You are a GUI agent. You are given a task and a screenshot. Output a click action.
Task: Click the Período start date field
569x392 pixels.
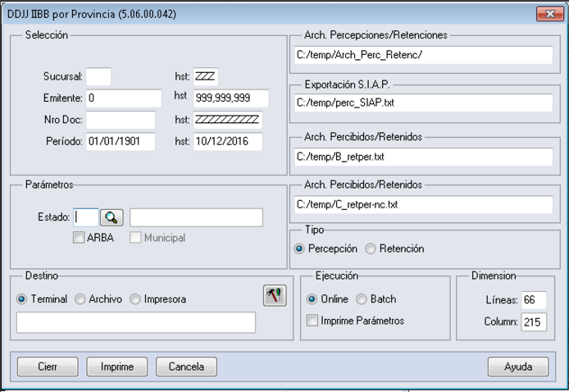(123, 142)
